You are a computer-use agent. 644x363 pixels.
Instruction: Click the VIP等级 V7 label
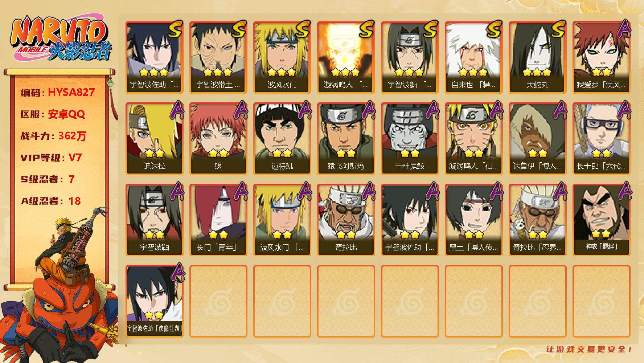tap(51, 158)
